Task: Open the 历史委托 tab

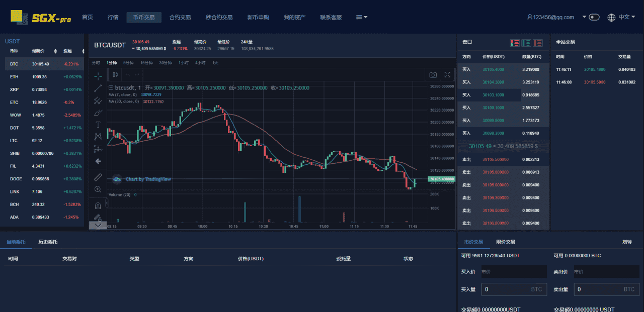Action: pos(48,242)
